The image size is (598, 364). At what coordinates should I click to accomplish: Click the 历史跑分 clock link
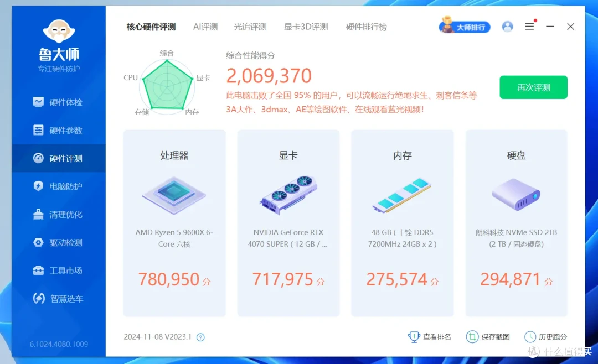click(x=546, y=337)
